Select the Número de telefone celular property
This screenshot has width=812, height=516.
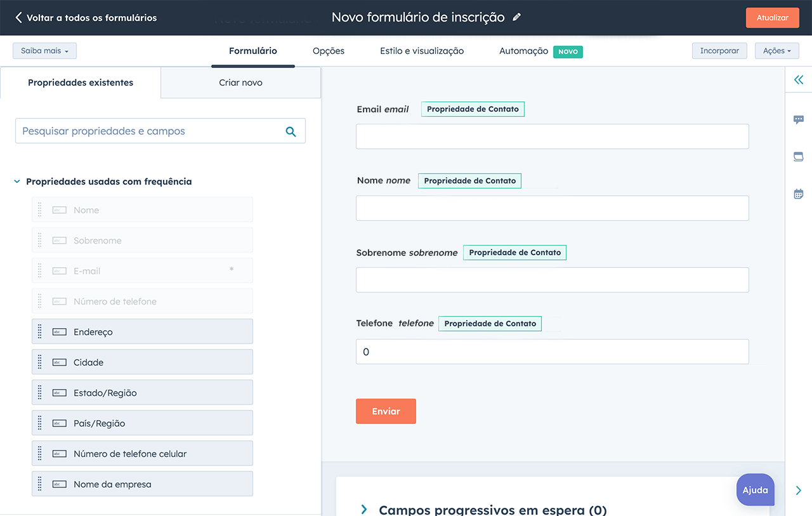point(142,453)
